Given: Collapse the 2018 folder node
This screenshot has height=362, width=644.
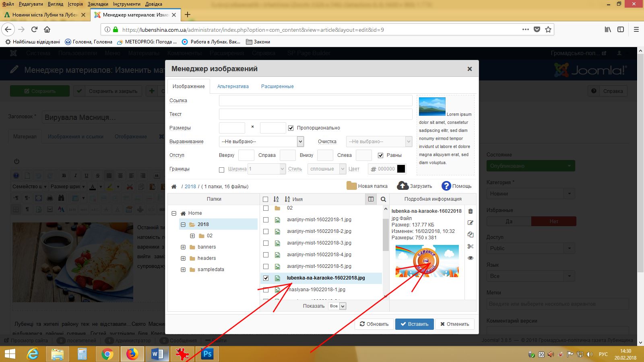Looking at the screenshot, I should tap(183, 224).
